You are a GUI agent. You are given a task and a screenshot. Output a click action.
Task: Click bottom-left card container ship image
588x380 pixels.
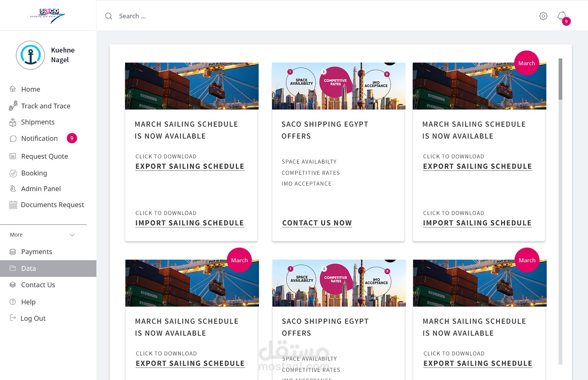click(x=192, y=283)
